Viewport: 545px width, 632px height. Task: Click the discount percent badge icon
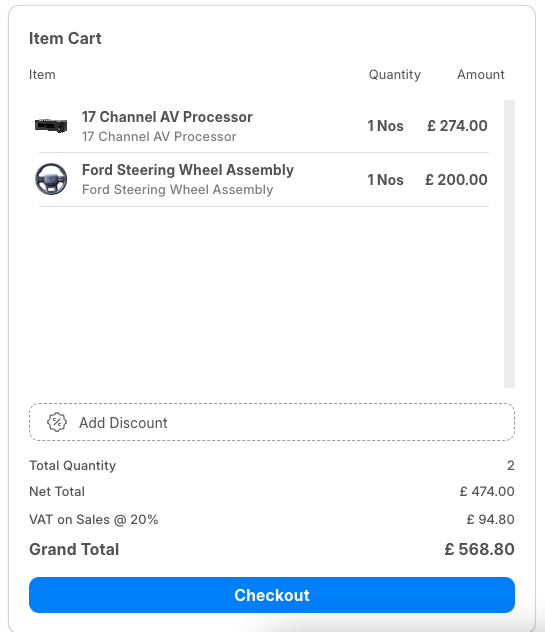pos(57,422)
